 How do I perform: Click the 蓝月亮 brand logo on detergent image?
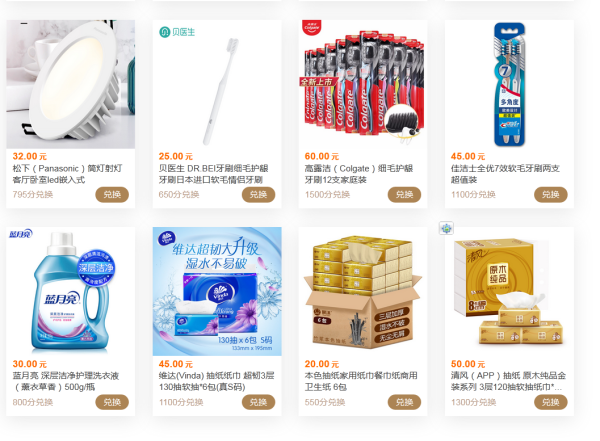point(21,234)
